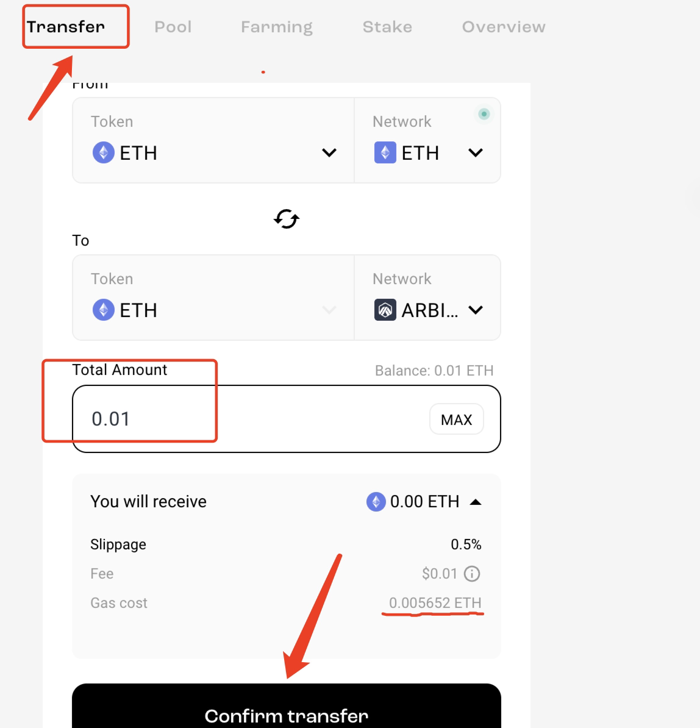Click ETH coin icon beside received amount
Viewport: 700px width, 728px height.
click(376, 502)
